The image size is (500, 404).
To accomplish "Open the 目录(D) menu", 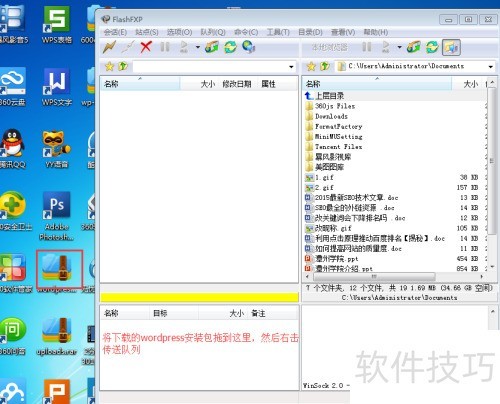I will point(310,32).
